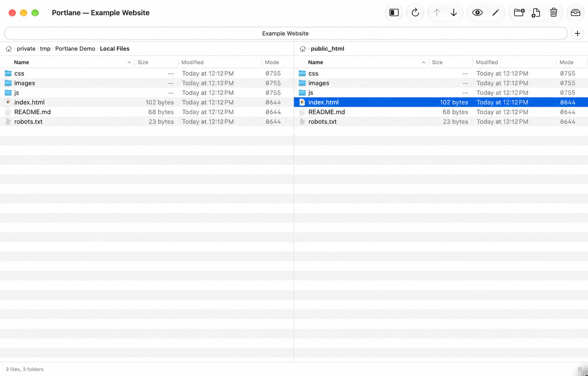
Task: Click the trash delete icon
Action: 554,13
